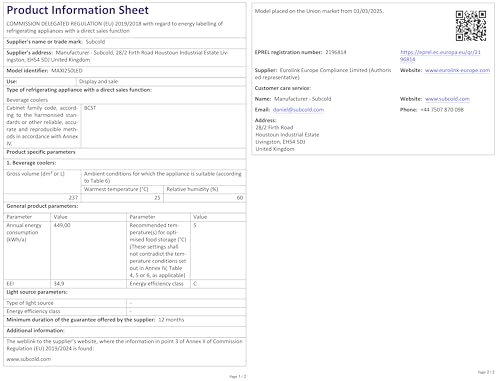
Task: Click the 28/2 Firth Road address line
Action: 274,127
